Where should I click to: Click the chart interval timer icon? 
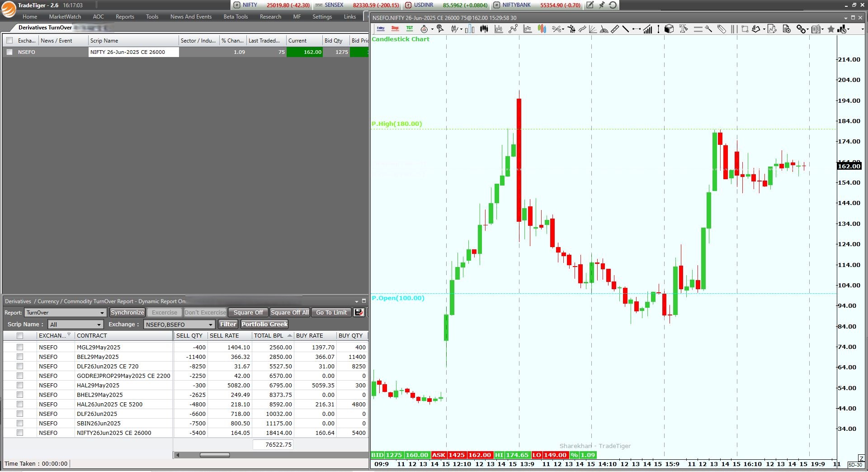coord(424,29)
